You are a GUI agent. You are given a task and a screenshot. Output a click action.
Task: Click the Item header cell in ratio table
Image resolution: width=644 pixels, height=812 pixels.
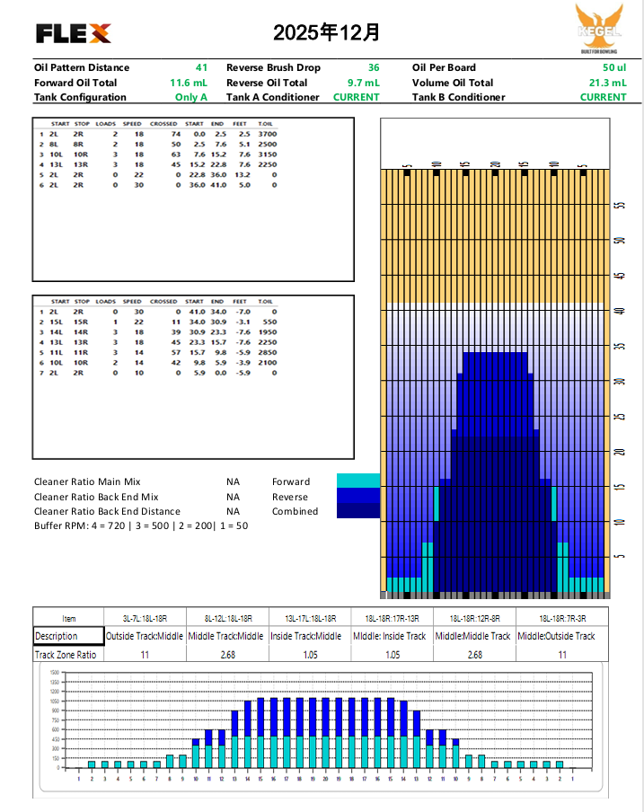(69, 618)
